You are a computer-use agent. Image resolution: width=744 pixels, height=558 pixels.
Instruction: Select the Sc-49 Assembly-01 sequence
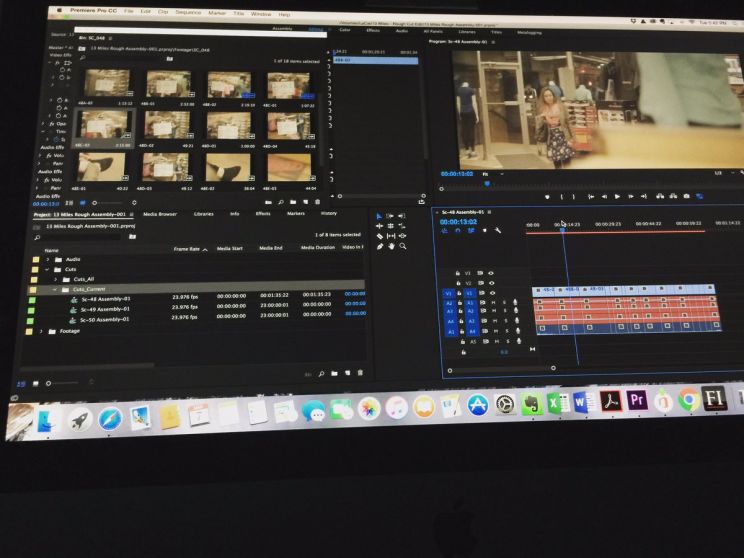click(105, 309)
